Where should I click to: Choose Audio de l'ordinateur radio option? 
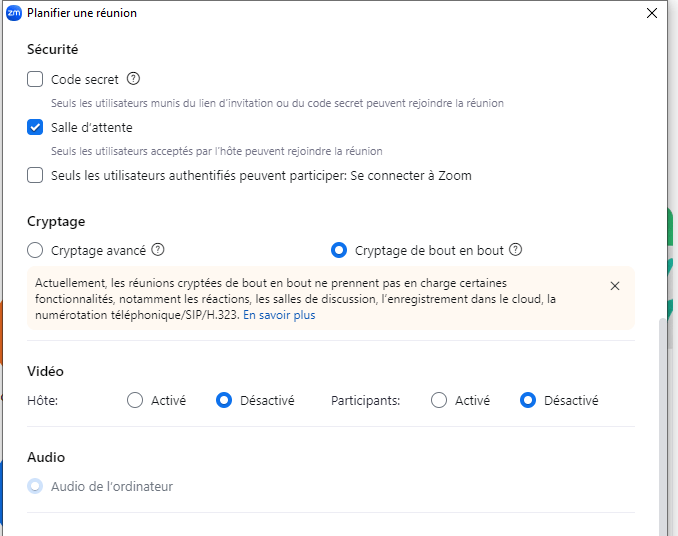(35, 486)
